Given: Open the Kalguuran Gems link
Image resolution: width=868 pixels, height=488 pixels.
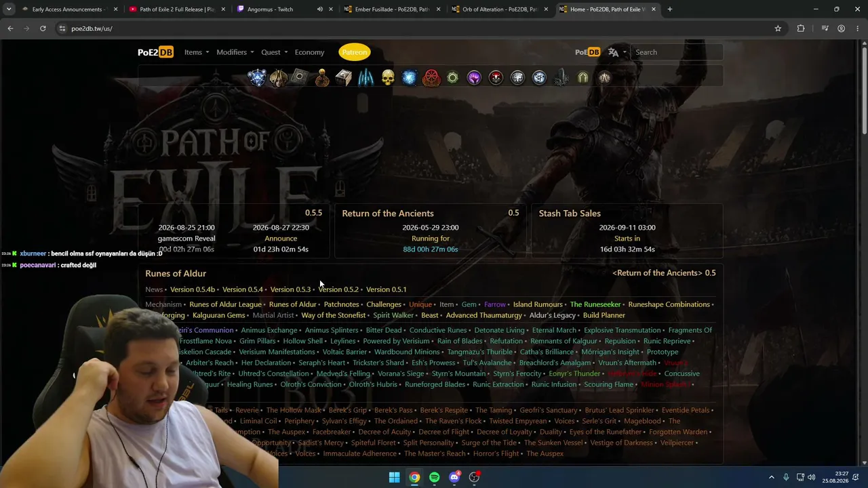Looking at the screenshot, I should (x=218, y=315).
